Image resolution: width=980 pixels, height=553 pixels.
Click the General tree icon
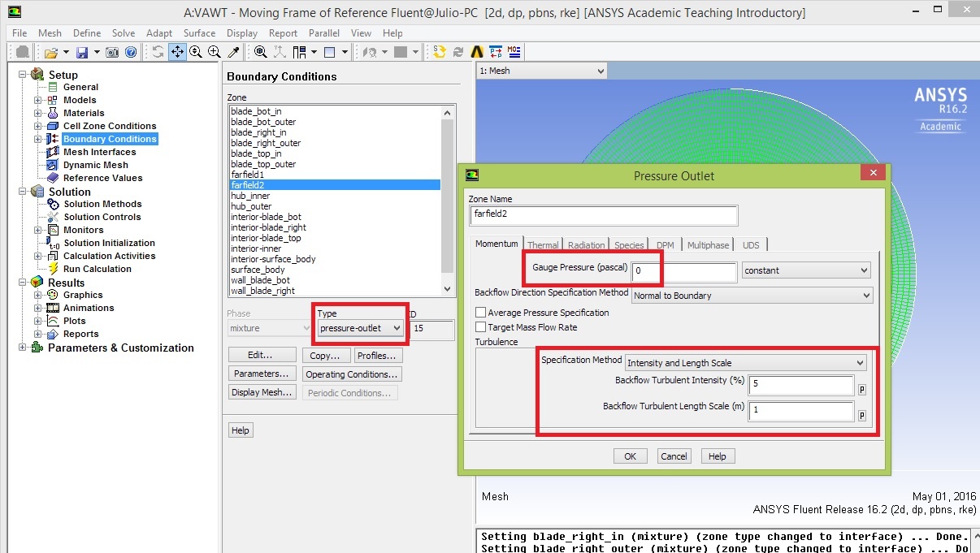(x=54, y=87)
